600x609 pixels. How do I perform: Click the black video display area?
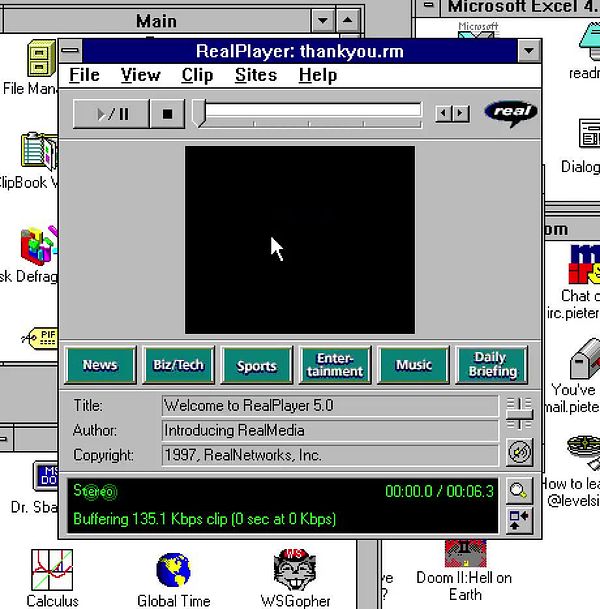300,240
